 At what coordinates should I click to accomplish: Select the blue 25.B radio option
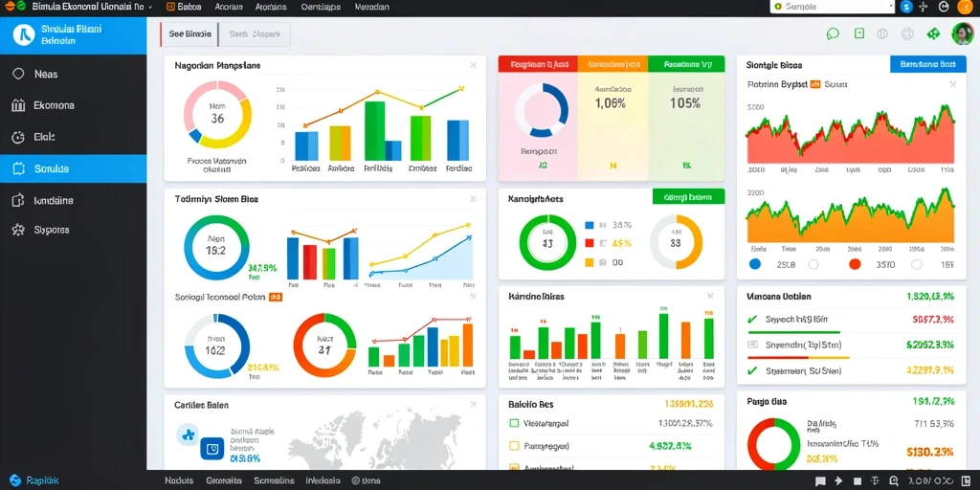pos(754,264)
